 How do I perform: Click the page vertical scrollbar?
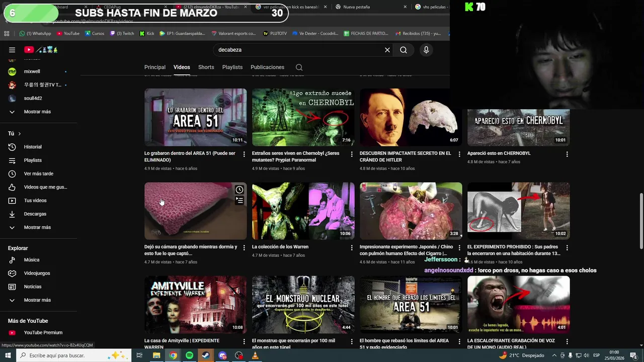coord(640,220)
